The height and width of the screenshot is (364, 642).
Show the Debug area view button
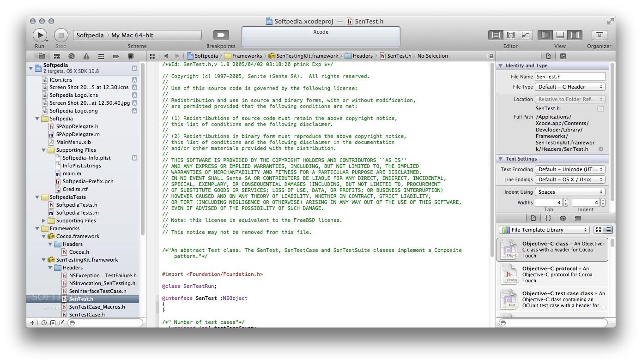(x=560, y=35)
